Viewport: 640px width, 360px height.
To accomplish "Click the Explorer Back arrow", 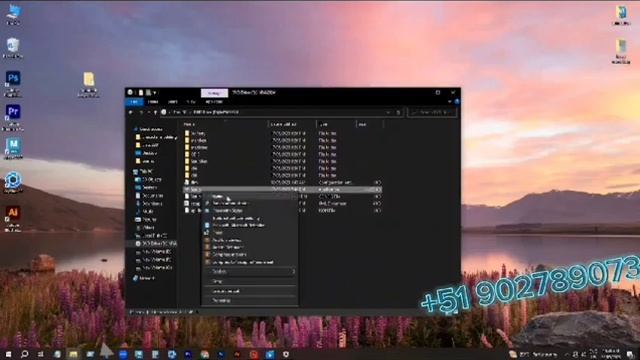I will click(131, 112).
